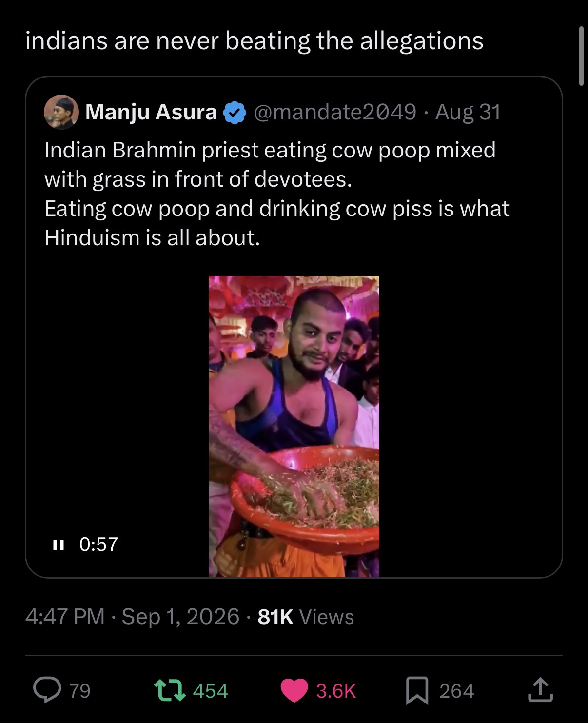Screen dimensions: 588x723
Task: Click the vertical scrollbar at right edge
Action: point(581,56)
